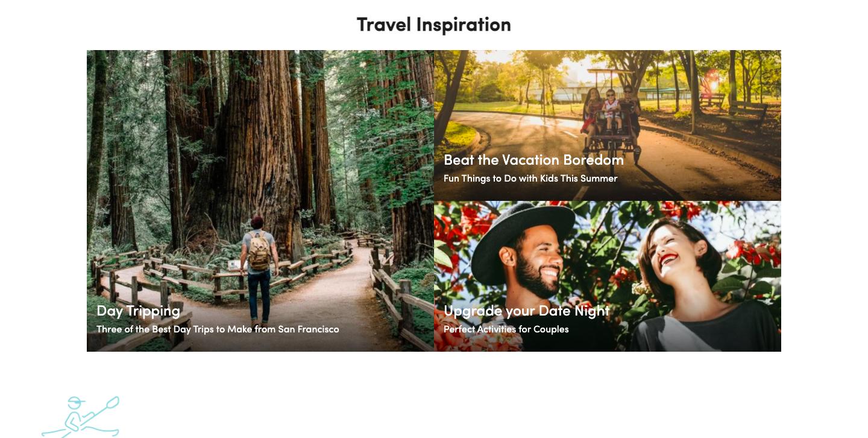Select Fun Things to Do with Kids subtitle
The height and width of the screenshot is (438, 868).
[530, 179]
